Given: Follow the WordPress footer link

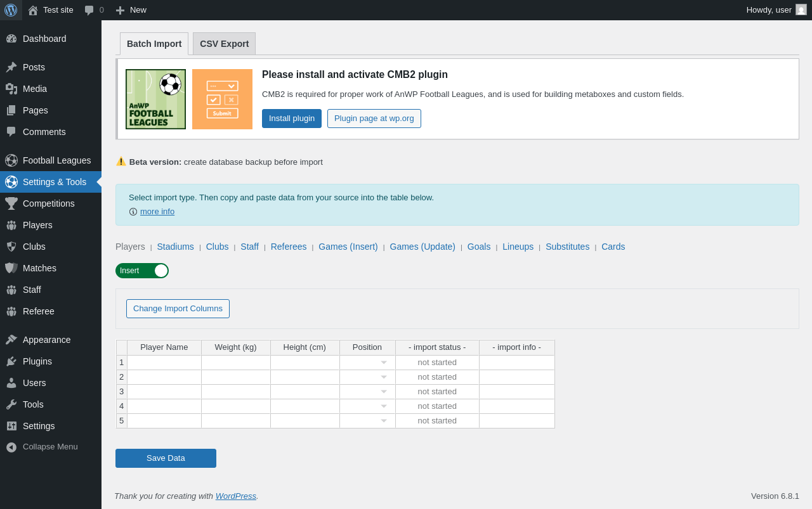Looking at the screenshot, I should click(x=236, y=496).
